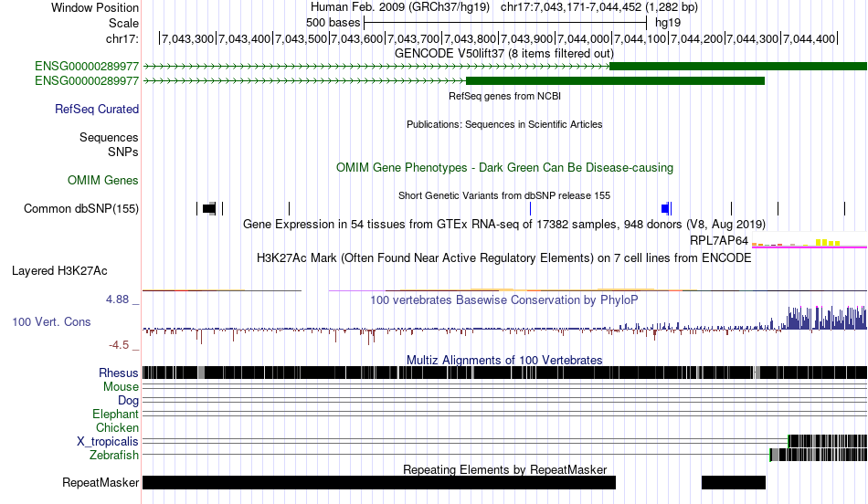Open 100 vertebrates Basewise Conservation by PhyloP title

point(503,299)
